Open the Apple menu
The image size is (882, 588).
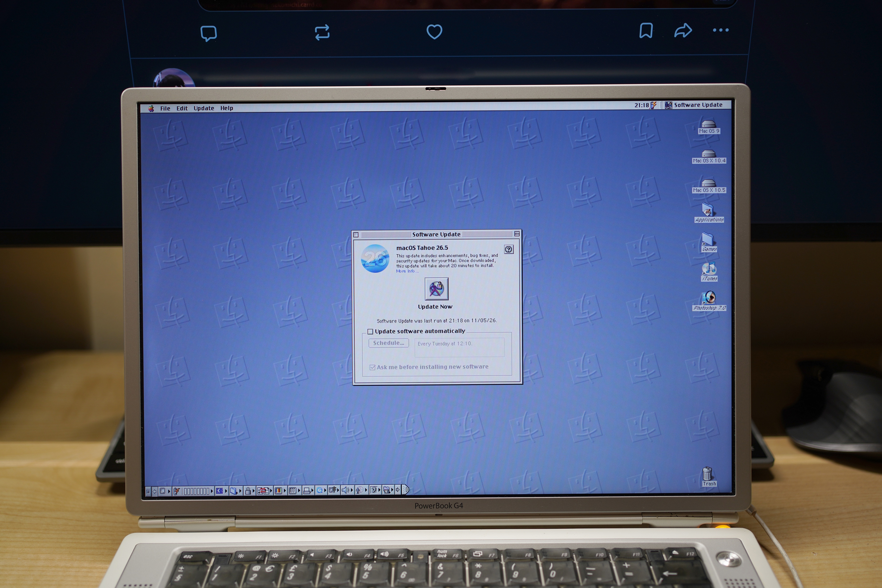(x=151, y=108)
